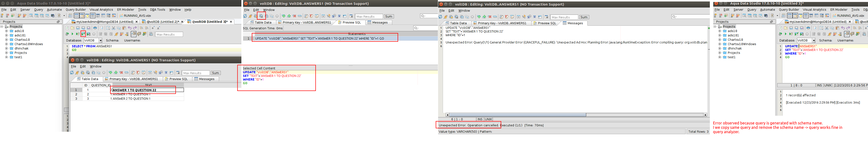Expand ads18 project in leftmost Projects tree
This screenshot has height=147, width=868.
coord(6,31)
